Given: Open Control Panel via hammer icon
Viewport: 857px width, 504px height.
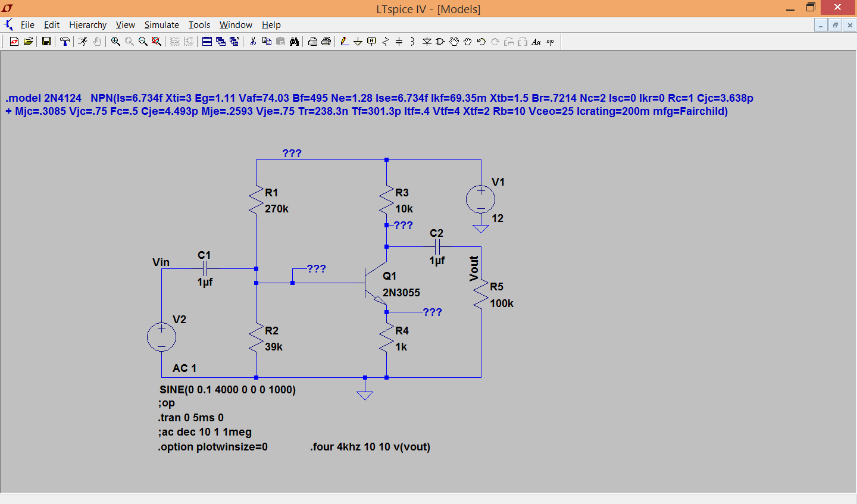Looking at the screenshot, I should click(65, 41).
